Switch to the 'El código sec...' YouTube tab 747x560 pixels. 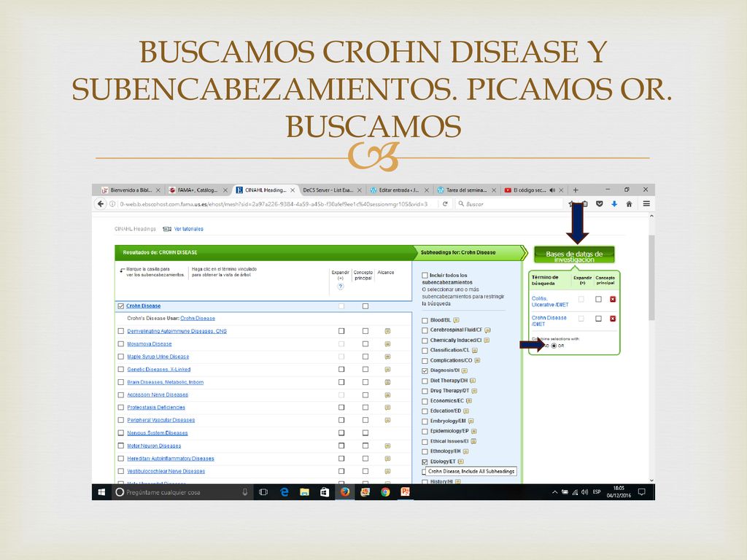[533, 190]
